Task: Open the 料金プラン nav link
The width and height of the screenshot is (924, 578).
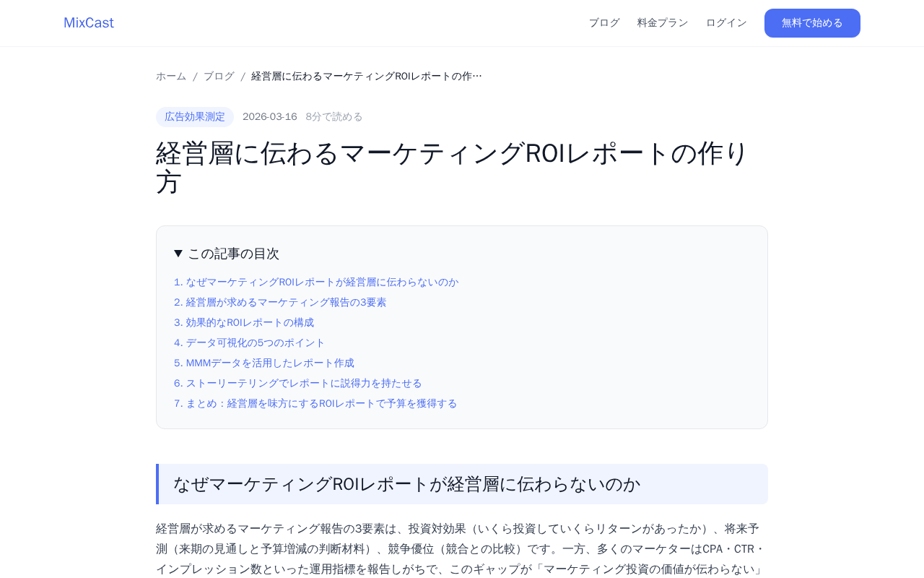Action: [x=663, y=22]
